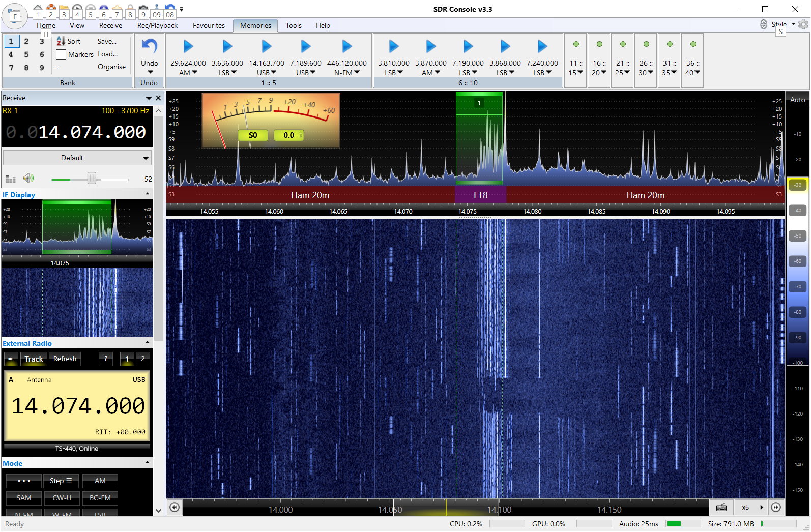811x532 pixels.
Task: Select memory bank 5
Action: (26, 54)
